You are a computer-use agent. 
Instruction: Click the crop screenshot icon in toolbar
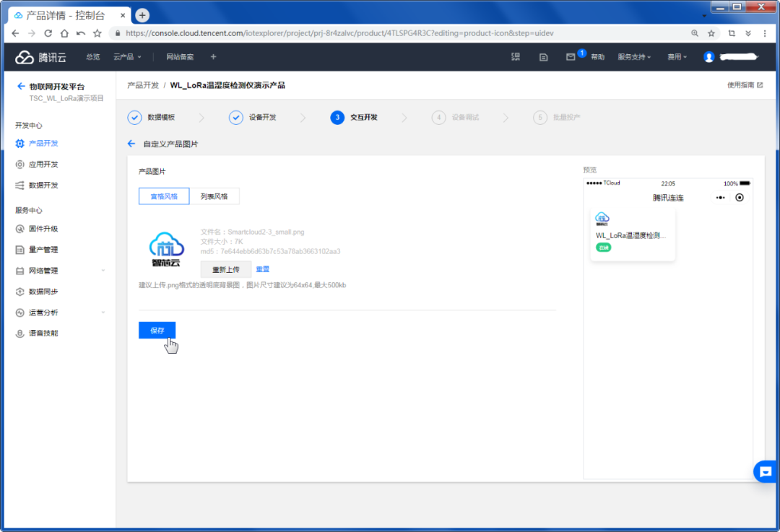[x=732, y=33]
